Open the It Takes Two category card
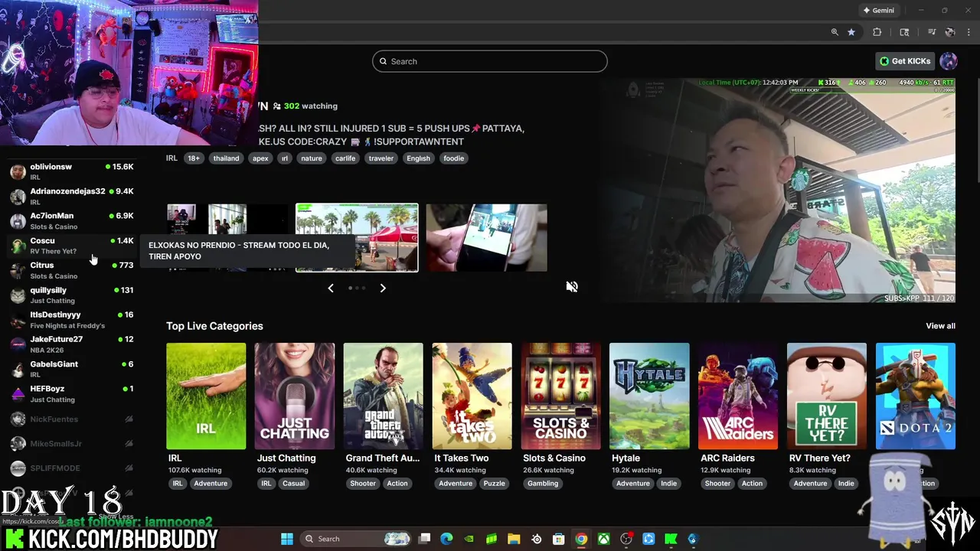The image size is (980, 551). (472, 396)
